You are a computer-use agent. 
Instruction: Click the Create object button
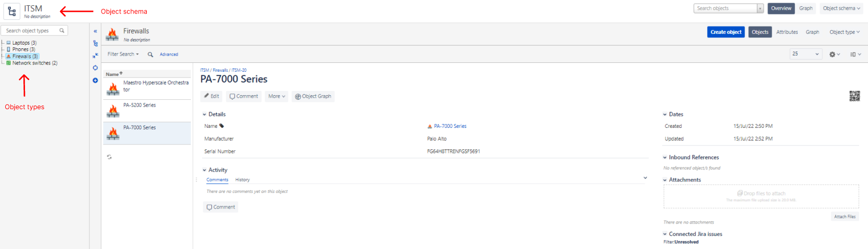click(726, 32)
